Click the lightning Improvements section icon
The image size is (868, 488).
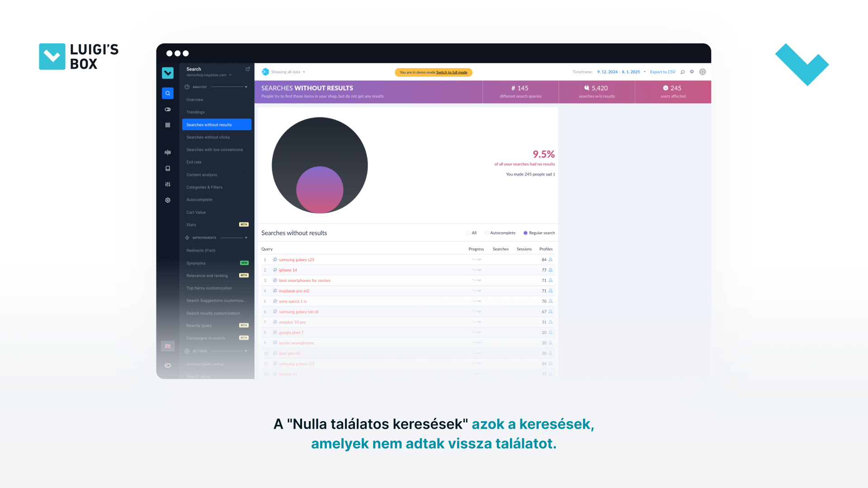[x=187, y=238]
